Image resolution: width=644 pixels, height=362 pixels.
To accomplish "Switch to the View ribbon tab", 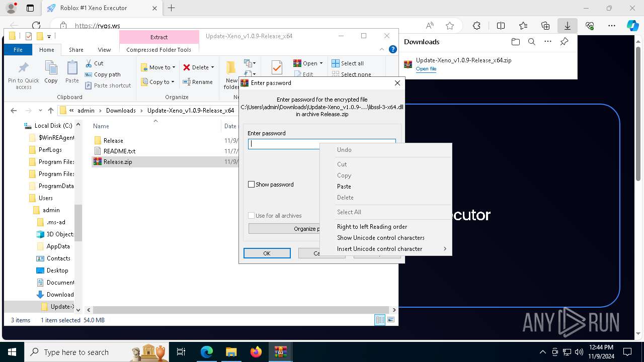I will click(x=104, y=50).
